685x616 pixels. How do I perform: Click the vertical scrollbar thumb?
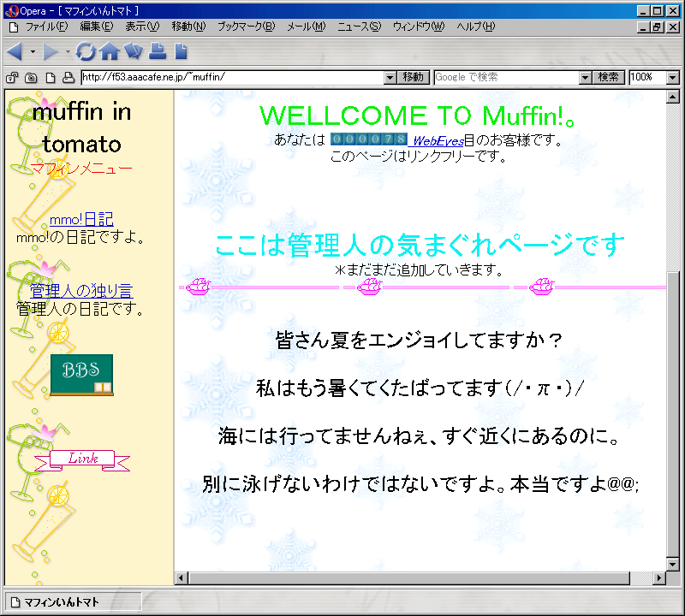tap(673, 412)
